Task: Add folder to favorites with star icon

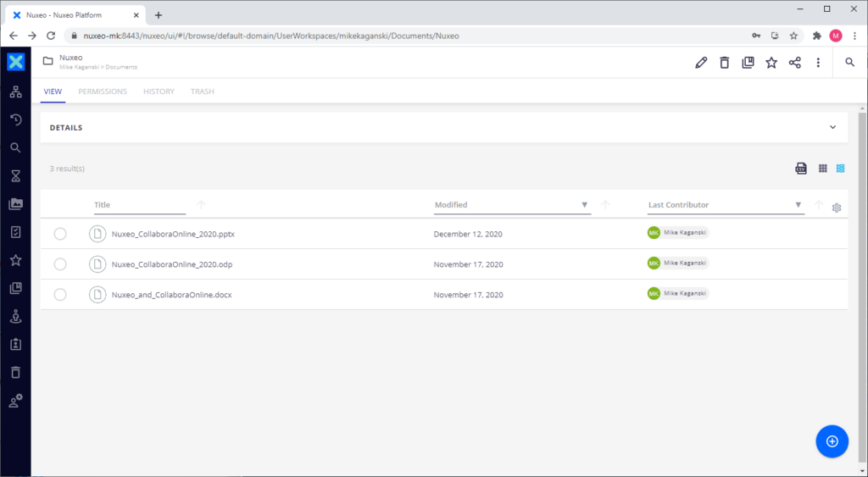Action: (771, 63)
